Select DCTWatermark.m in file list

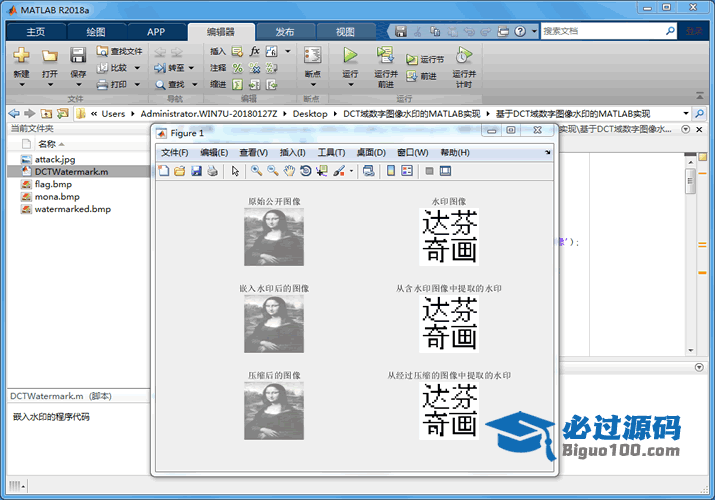(70, 172)
